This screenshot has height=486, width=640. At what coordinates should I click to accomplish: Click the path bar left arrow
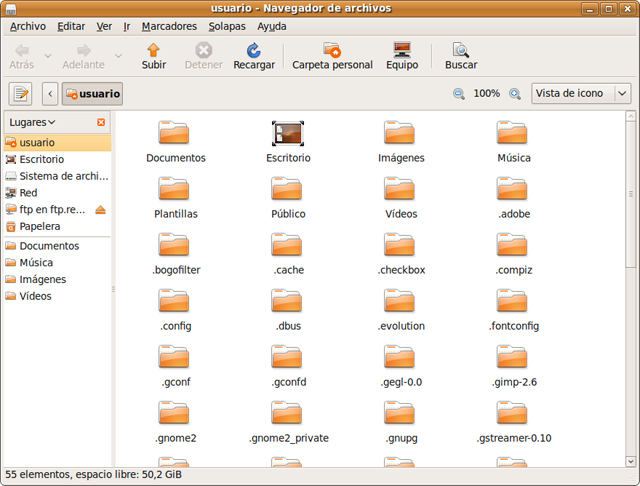tap(50, 94)
